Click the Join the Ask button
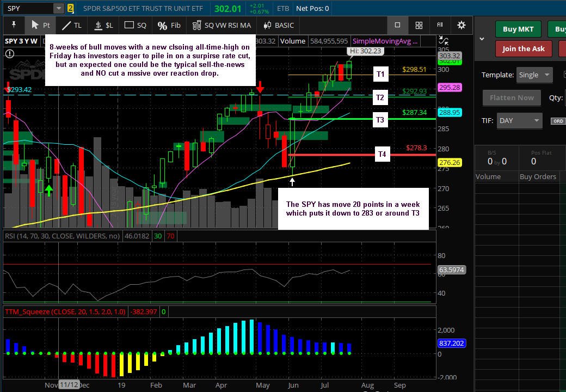 pyautogui.click(x=524, y=49)
